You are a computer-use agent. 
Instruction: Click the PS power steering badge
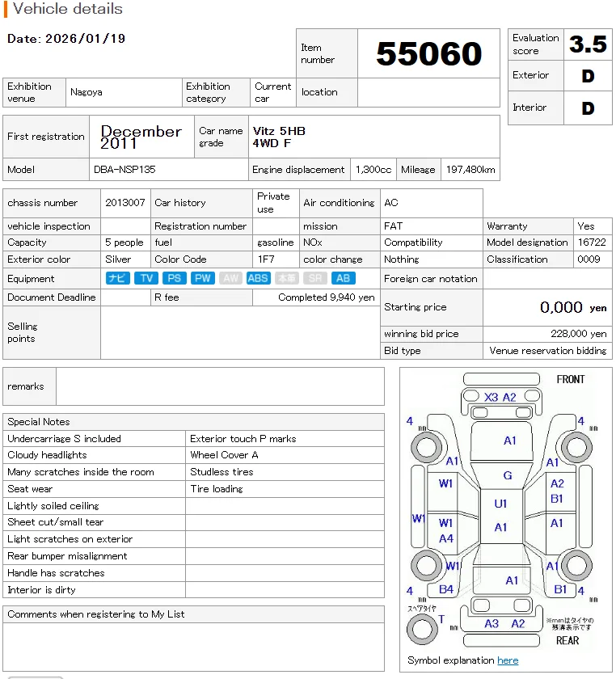pyautogui.click(x=174, y=278)
